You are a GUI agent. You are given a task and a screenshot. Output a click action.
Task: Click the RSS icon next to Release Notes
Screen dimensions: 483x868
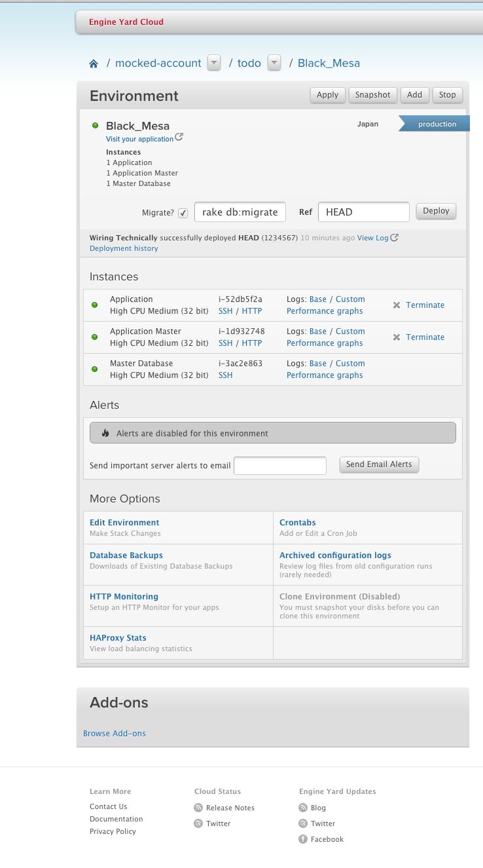point(198,808)
